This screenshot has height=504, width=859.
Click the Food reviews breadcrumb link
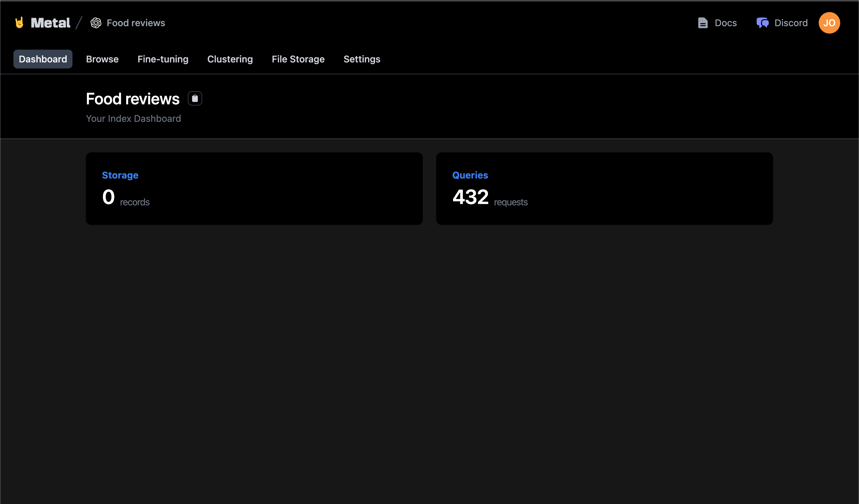(x=136, y=22)
